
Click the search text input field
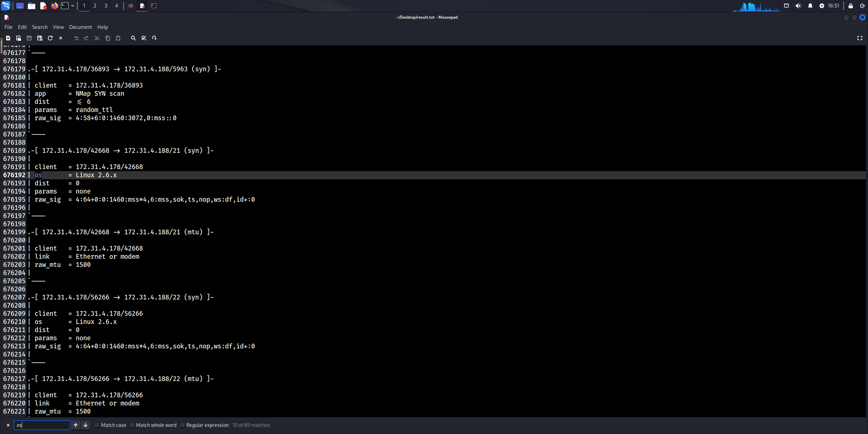click(x=42, y=425)
